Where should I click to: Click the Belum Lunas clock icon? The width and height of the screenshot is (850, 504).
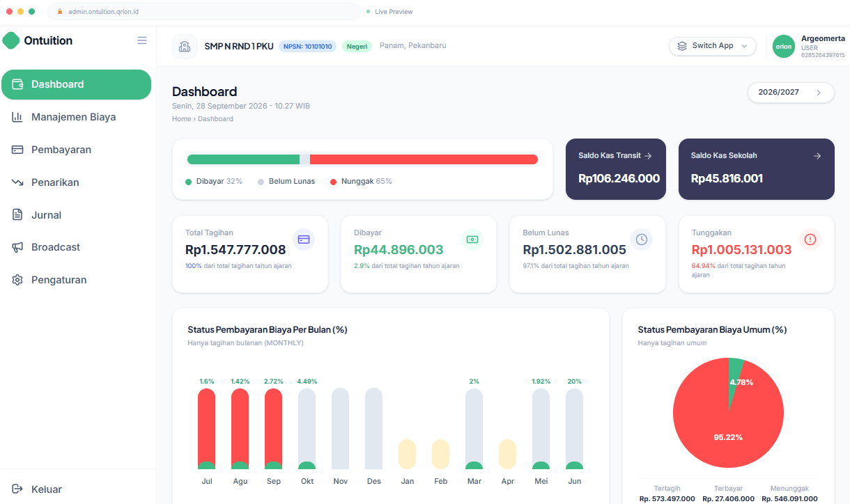click(642, 239)
